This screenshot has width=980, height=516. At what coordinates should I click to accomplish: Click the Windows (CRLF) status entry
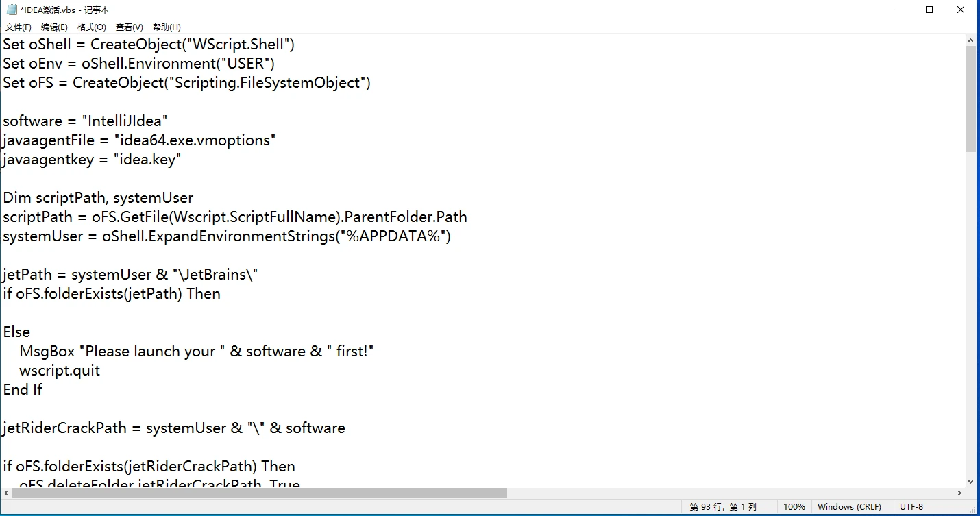tap(850, 507)
